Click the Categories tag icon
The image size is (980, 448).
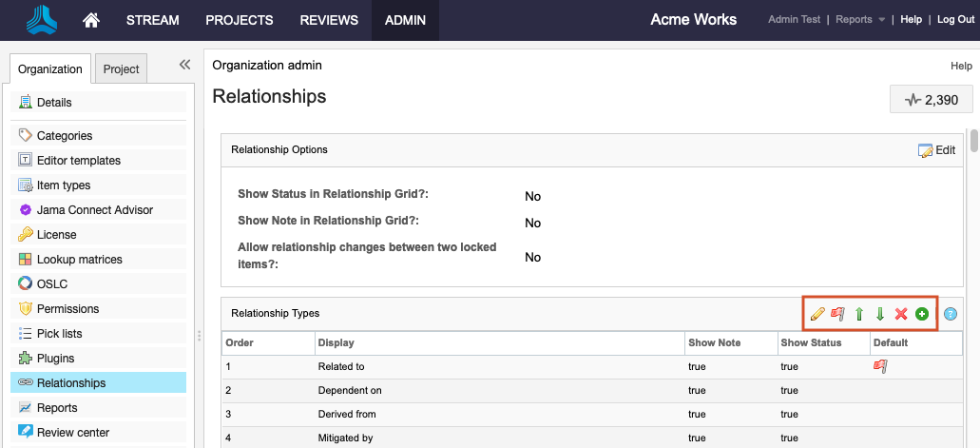[x=25, y=135]
